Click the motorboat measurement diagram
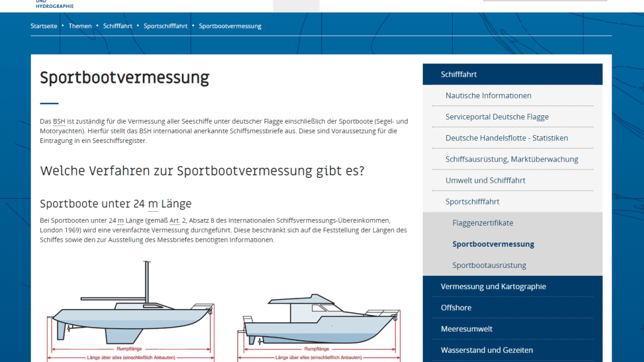The image size is (644, 362). tap(319, 328)
